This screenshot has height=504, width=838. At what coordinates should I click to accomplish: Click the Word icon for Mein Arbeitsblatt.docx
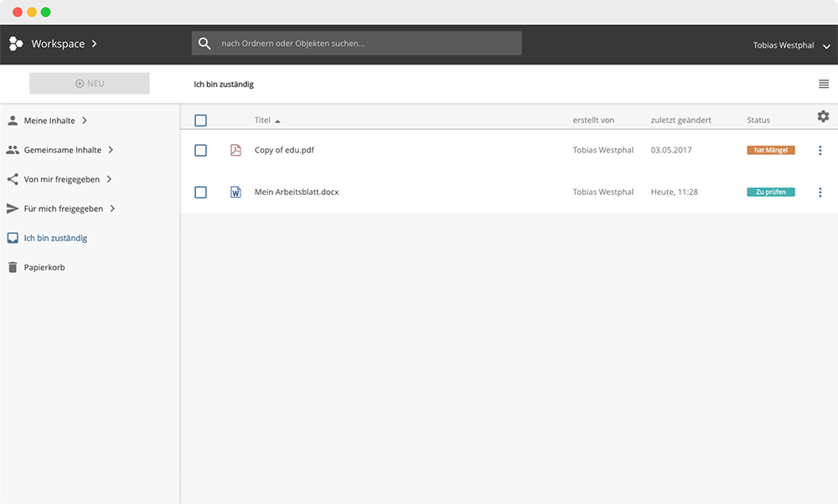(235, 192)
